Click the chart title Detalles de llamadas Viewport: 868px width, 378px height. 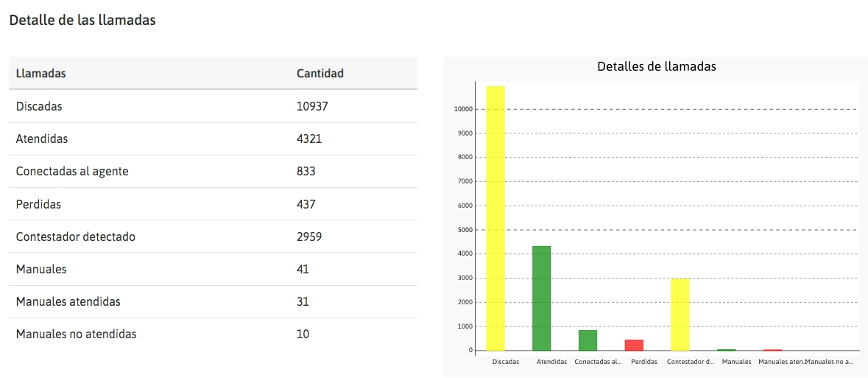657,66
